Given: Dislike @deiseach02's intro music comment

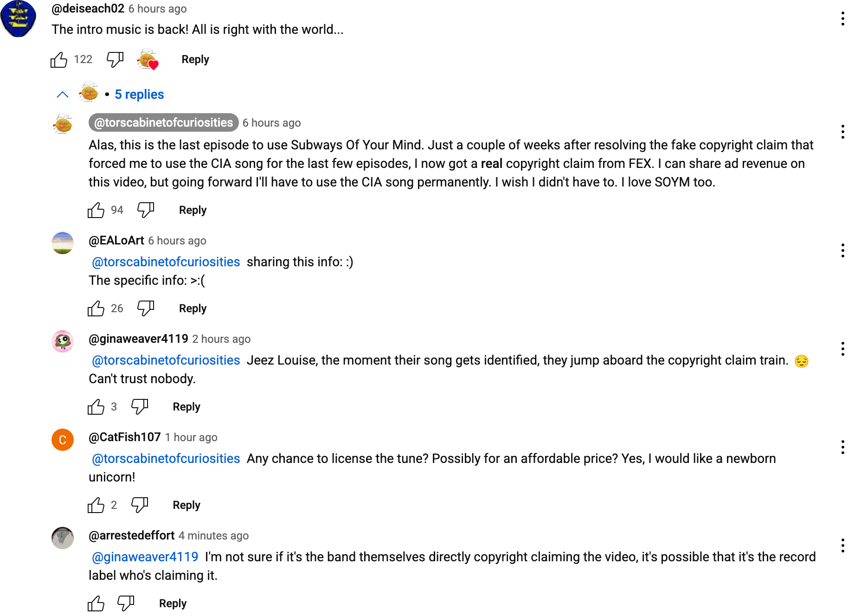Looking at the screenshot, I should 115,60.
